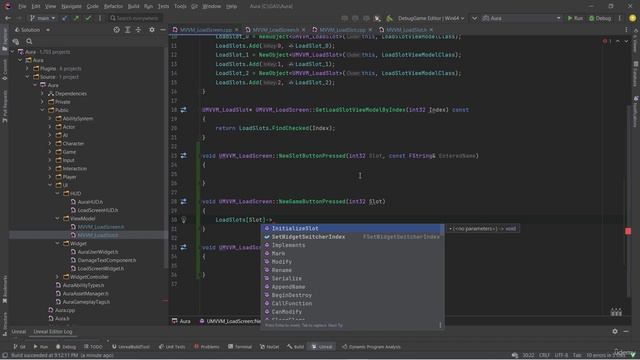The image size is (640, 360).
Task: Open the NuGet tool window
Action: [270, 347]
